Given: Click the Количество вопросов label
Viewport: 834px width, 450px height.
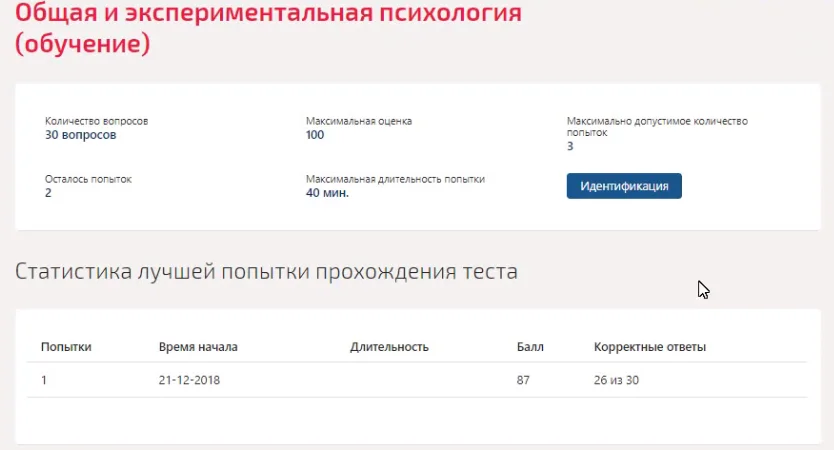Looking at the screenshot, I should pyautogui.click(x=96, y=121).
